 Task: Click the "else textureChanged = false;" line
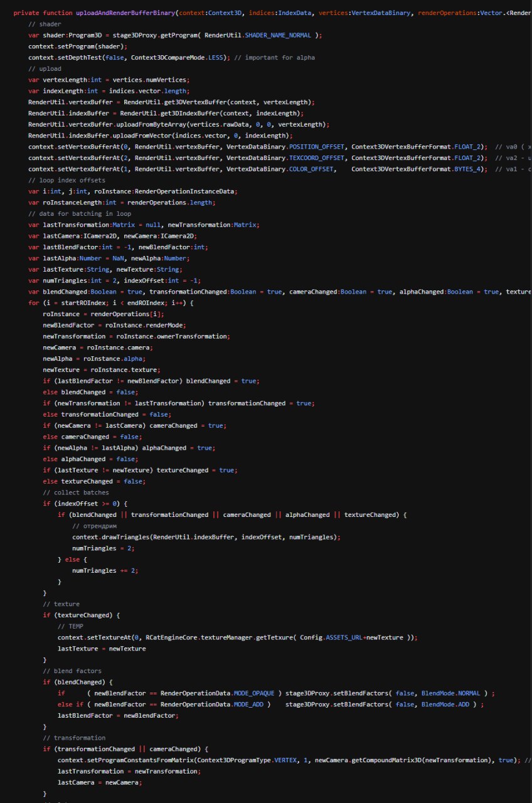(94, 482)
